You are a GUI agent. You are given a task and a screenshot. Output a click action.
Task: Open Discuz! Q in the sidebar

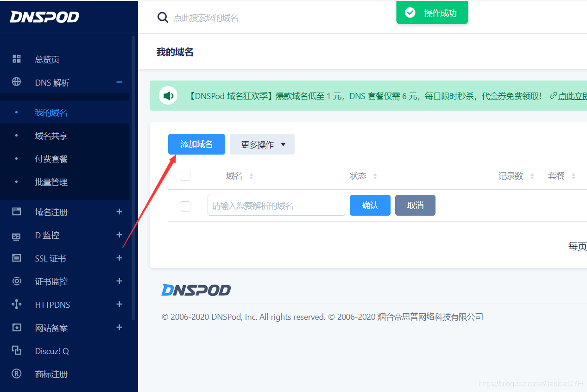click(52, 351)
